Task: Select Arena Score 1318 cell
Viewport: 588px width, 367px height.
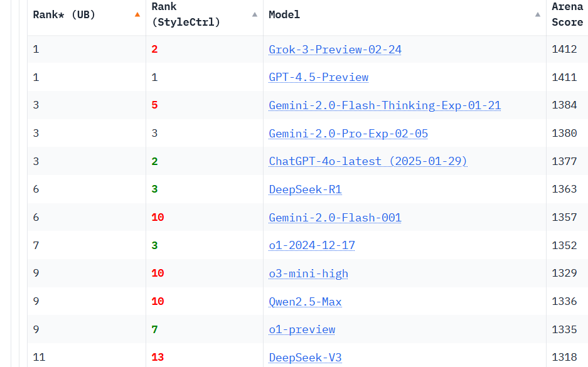Action: (564, 357)
